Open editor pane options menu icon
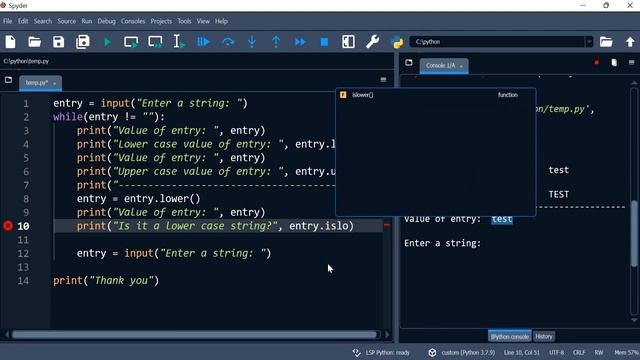The width and height of the screenshot is (640, 360). coord(383,79)
